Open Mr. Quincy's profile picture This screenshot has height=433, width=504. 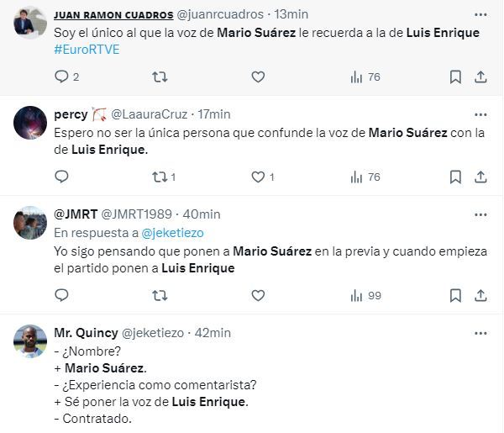pyautogui.click(x=31, y=341)
